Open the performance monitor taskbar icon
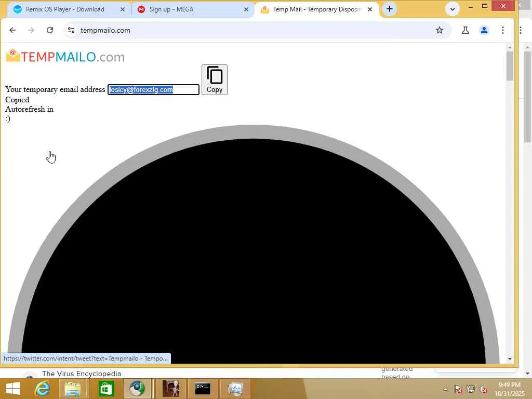The image size is (532, 399). point(235,389)
